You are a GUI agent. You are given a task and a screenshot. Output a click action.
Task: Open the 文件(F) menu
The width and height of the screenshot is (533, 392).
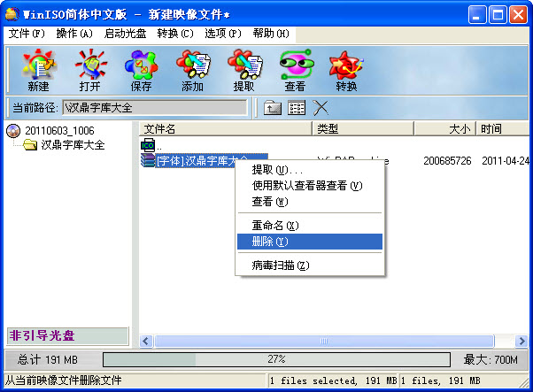[x=27, y=34]
